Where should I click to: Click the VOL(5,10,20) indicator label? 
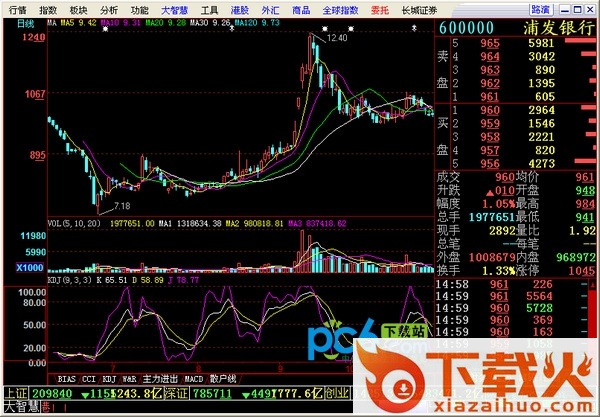(x=74, y=223)
